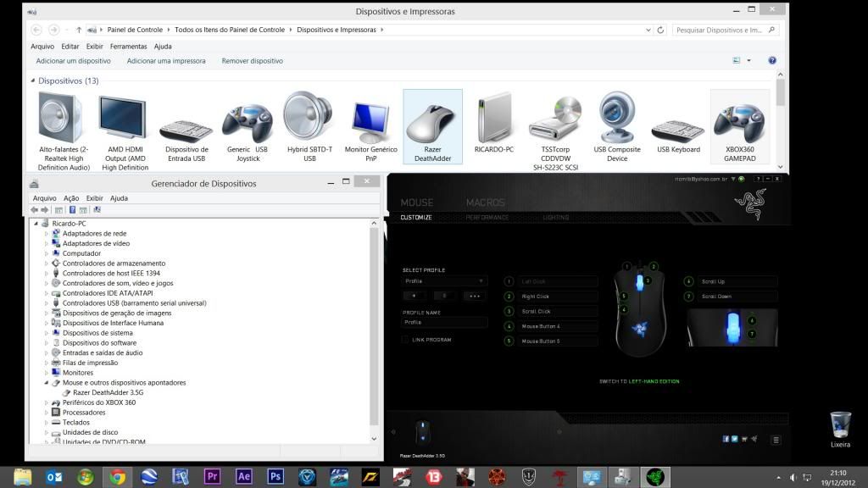
Task: Expand Periféricos do XBOX 360 node
Action: pos(47,402)
